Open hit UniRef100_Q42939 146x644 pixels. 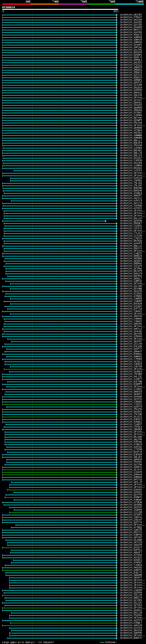[x=131, y=20]
